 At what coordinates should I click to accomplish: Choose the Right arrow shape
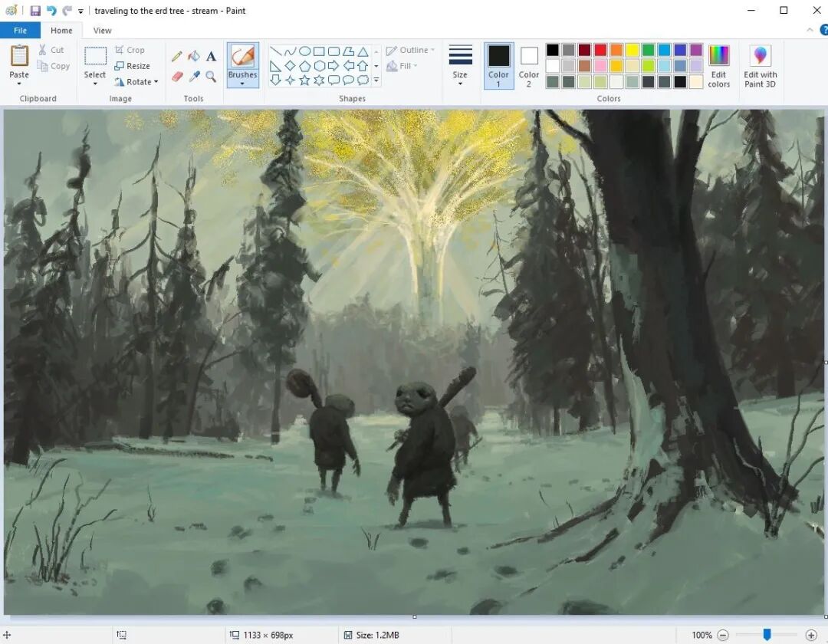click(x=333, y=66)
